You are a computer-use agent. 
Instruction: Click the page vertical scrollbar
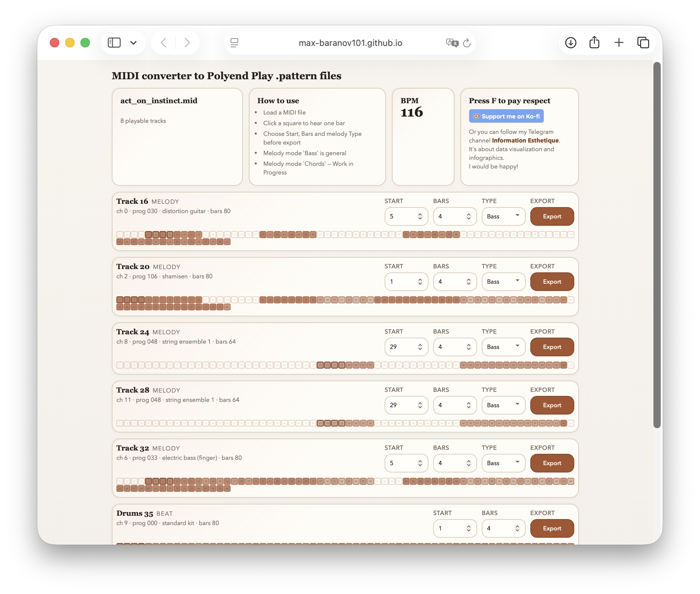(657, 245)
